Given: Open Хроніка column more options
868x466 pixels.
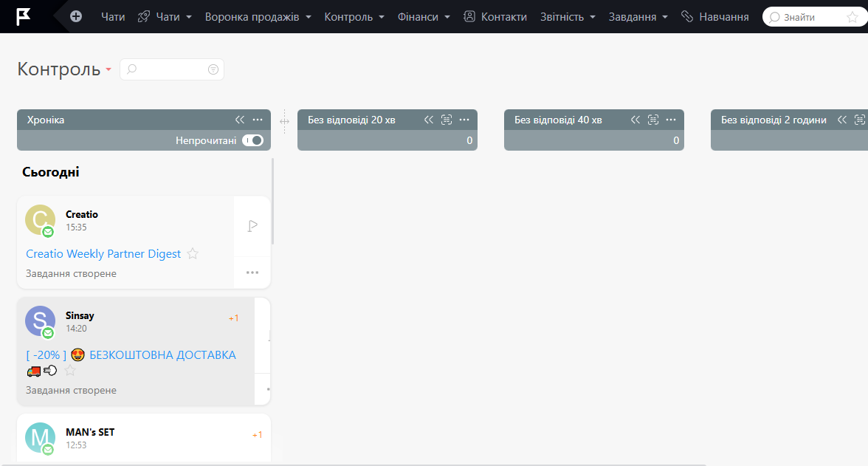Looking at the screenshot, I should click(x=258, y=120).
